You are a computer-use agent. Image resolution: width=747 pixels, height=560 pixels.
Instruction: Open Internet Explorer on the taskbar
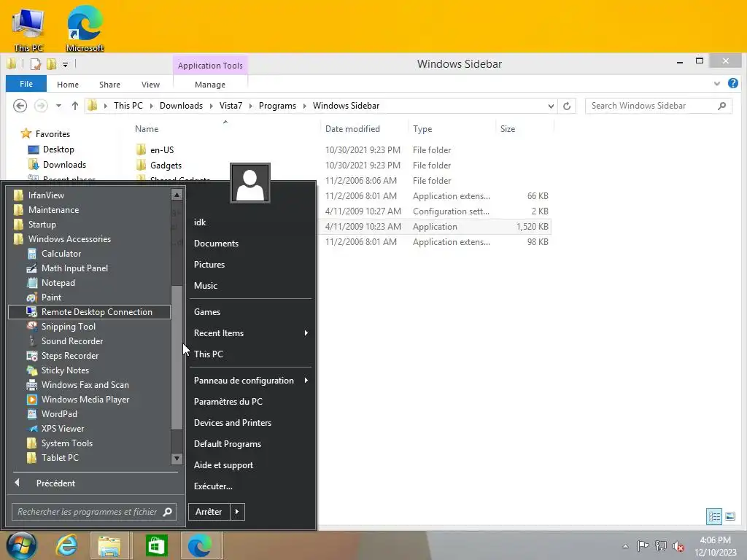[66, 545]
